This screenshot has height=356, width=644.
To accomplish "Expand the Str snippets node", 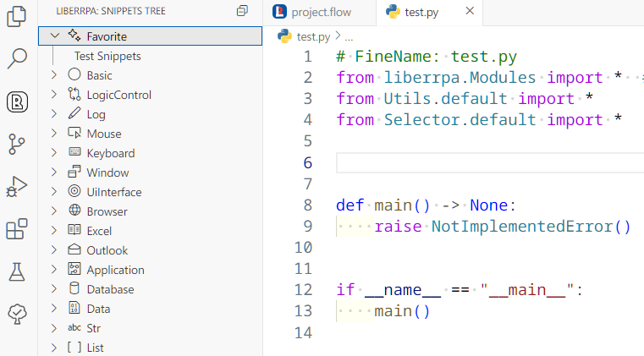I will (54, 327).
